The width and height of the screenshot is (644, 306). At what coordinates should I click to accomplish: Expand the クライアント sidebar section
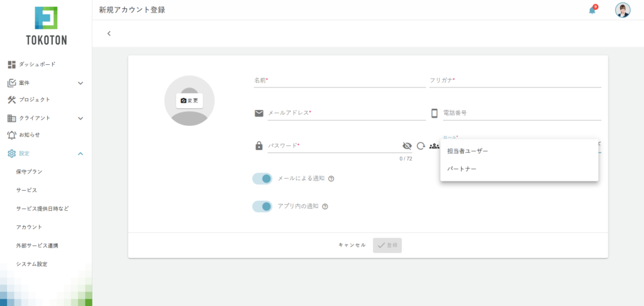(80, 118)
